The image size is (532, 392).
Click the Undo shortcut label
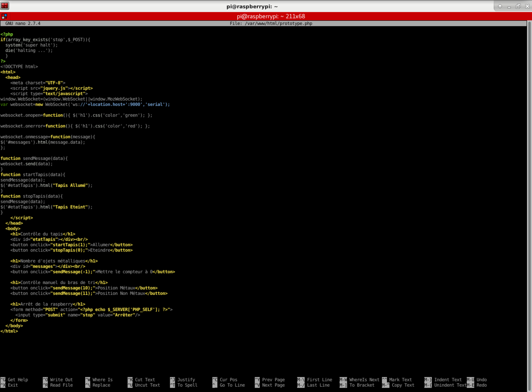pos(481,380)
